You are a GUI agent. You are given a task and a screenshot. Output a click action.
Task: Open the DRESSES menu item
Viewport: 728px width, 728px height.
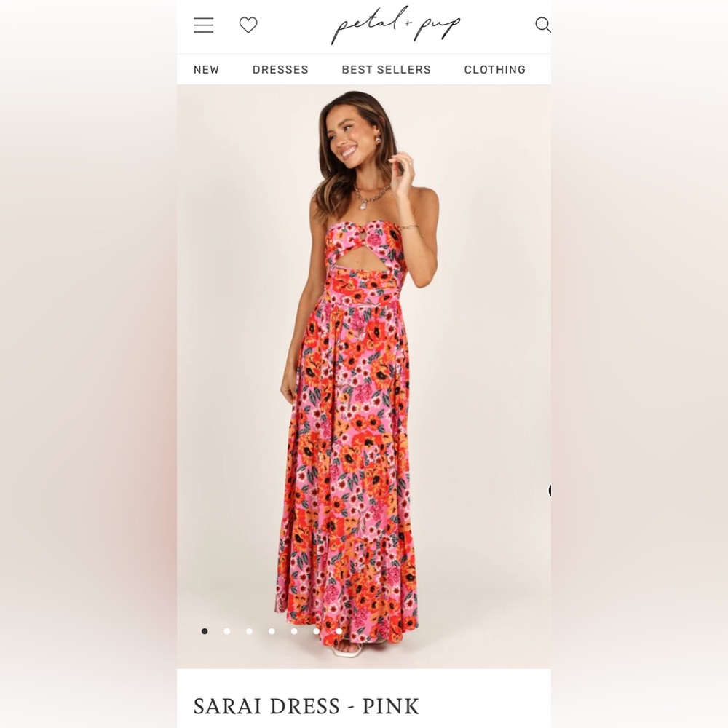click(280, 69)
